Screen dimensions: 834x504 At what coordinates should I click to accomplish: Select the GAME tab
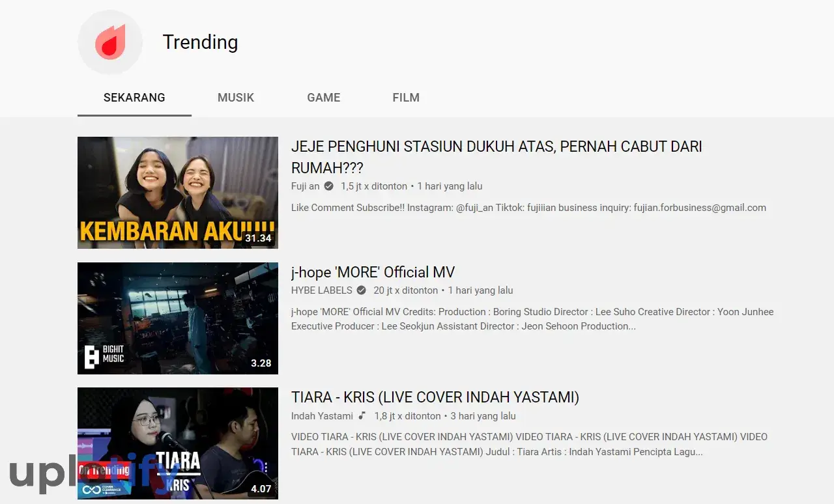[324, 98]
